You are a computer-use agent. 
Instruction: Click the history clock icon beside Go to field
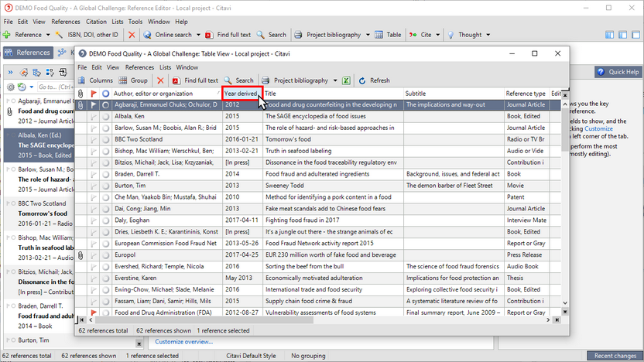[x=22, y=87]
